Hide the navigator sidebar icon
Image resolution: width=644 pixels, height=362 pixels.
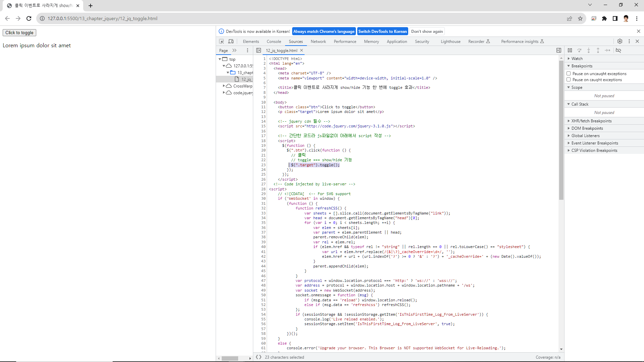[259, 50]
